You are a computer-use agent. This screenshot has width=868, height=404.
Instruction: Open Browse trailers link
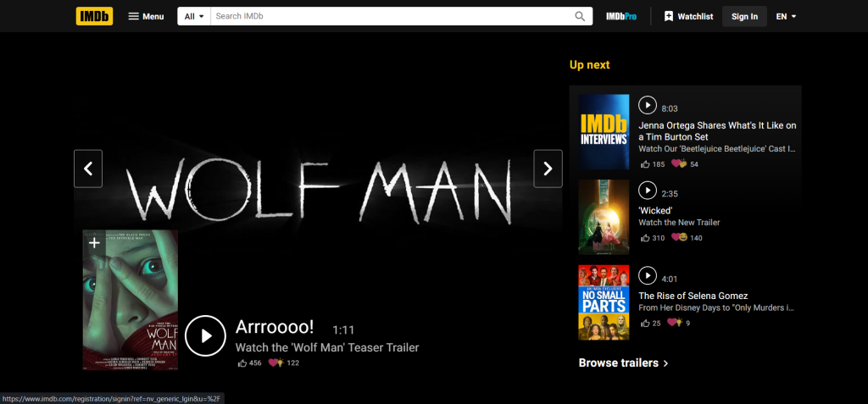(624, 363)
